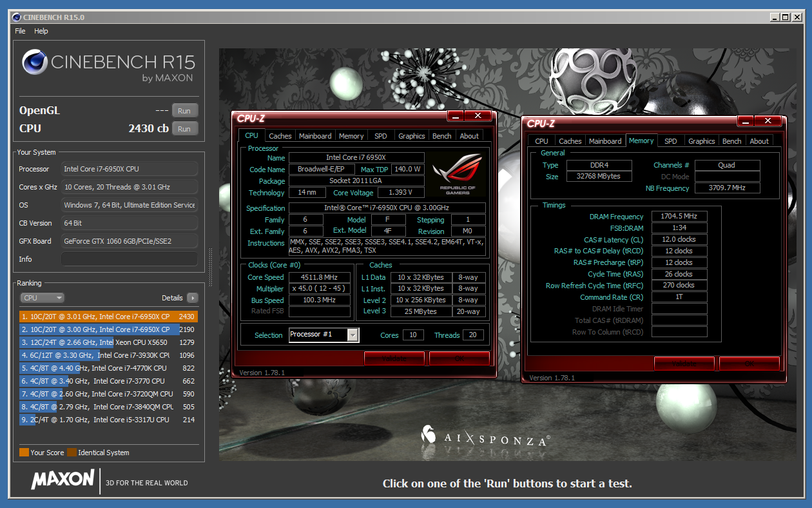Click OK button in left CPU-Z window

(x=459, y=358)
